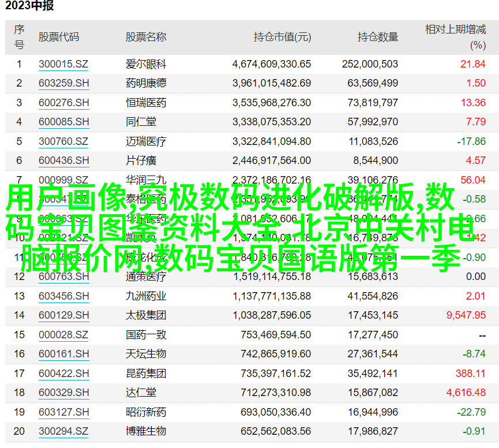Screen dimensions: 499x448
Task: Select stock name 片仔癀
Action: click(141, 160)
